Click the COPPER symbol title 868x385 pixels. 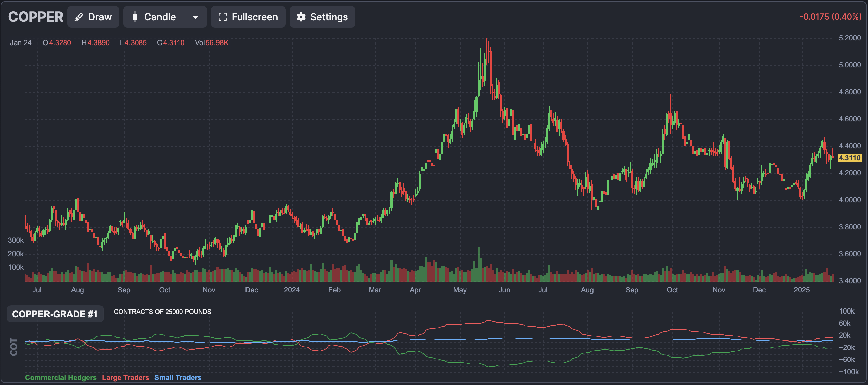tap(36, 17)
